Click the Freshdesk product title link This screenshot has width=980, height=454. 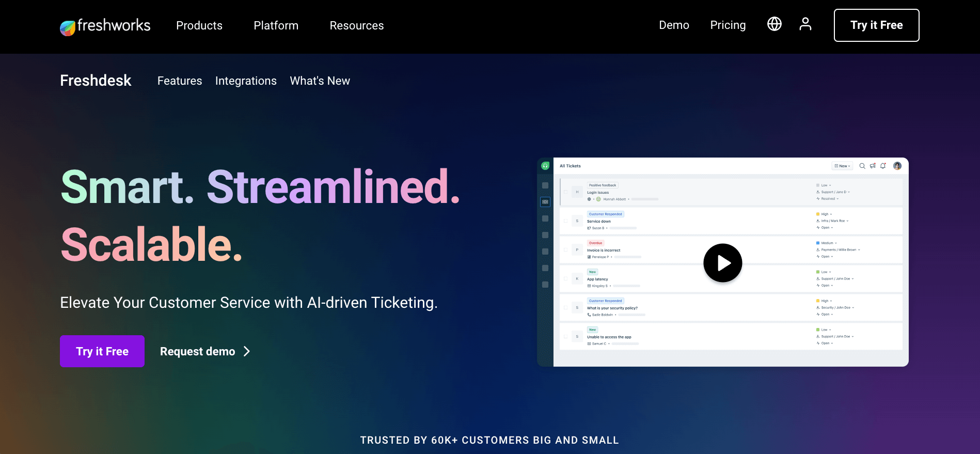(x=96, y=81)
